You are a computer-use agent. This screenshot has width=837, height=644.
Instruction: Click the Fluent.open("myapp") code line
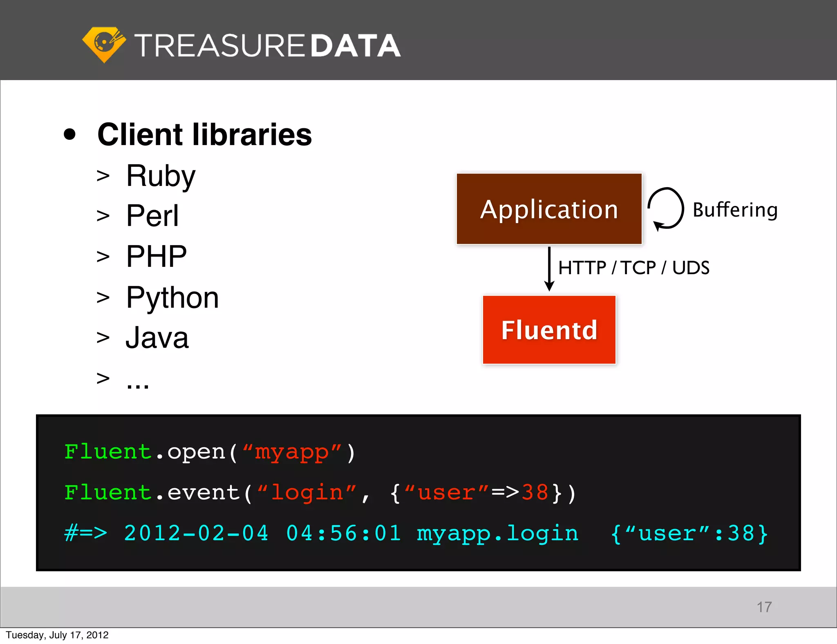point(210,453)
